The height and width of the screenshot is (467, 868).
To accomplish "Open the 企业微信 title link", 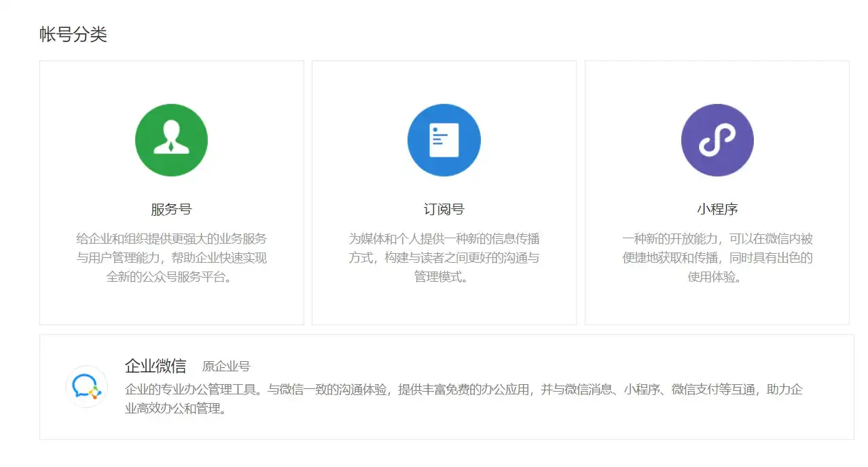I will tap(156, 366).
